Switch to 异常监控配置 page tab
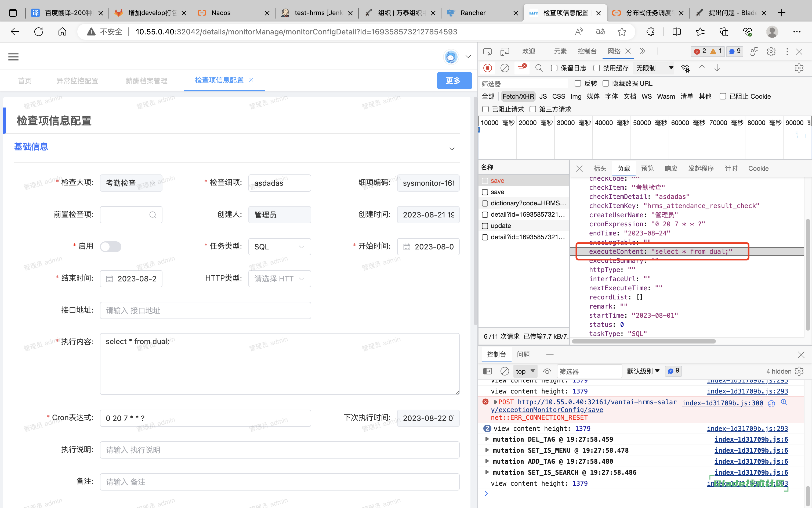 pos(77,81)
